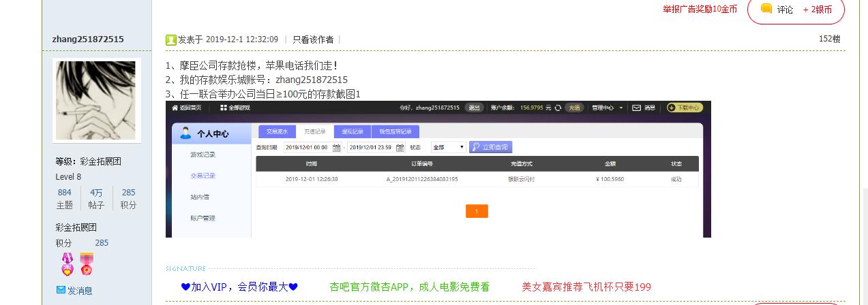
Task: Open 游戏记录 in the sidebar
Action: pyautogui.click(x=203, y=155)
